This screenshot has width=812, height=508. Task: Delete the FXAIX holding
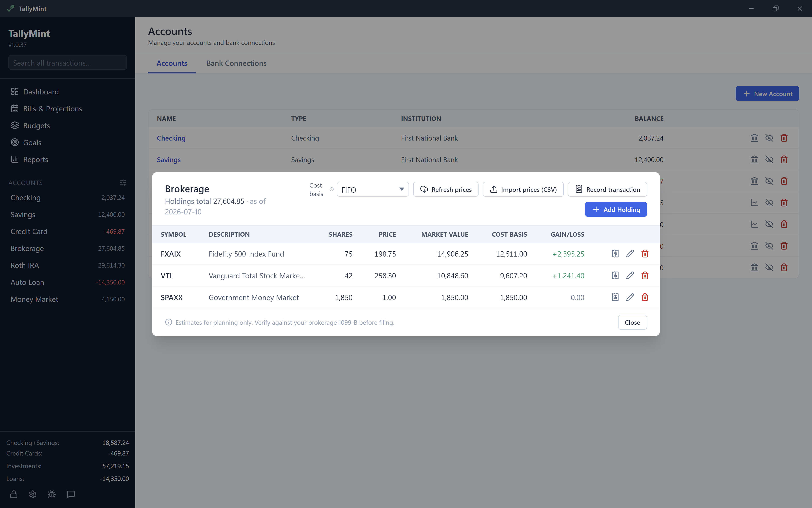pyautogui.click(x=645, y=254)
